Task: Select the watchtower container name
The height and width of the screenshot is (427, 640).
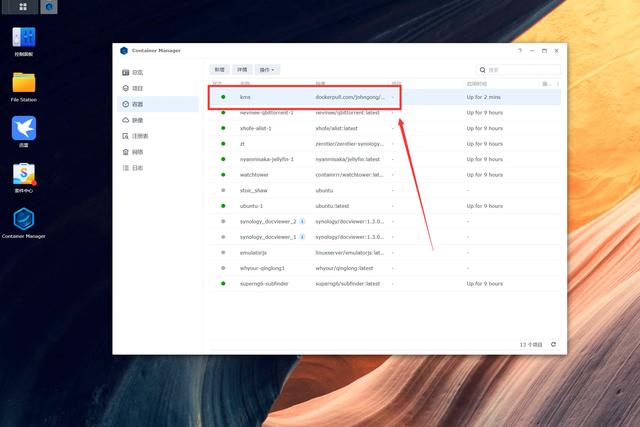Action: pyautogui.click(x=254, y=175)
